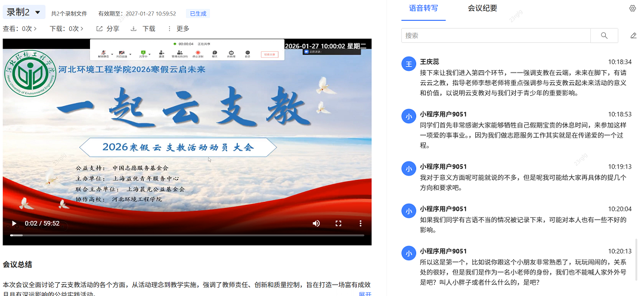Select transcript text starting 所以这是第一个
Image resolution: width=644 pixels, height=296 pixels.
click(524, 272)
